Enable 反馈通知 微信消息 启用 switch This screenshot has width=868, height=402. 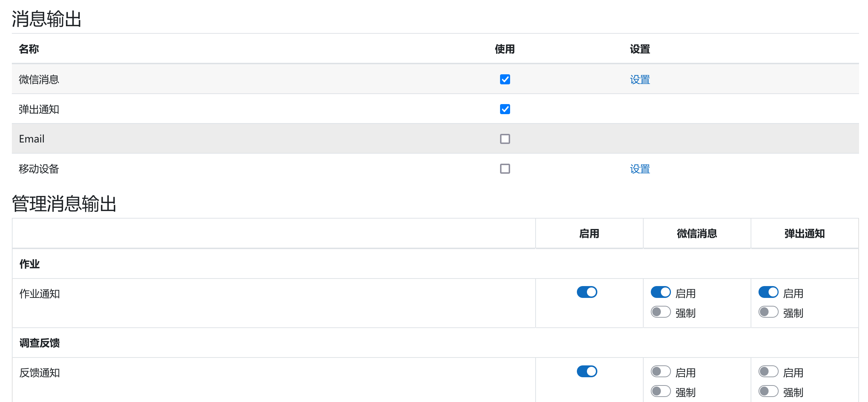[x=661, y=371]
